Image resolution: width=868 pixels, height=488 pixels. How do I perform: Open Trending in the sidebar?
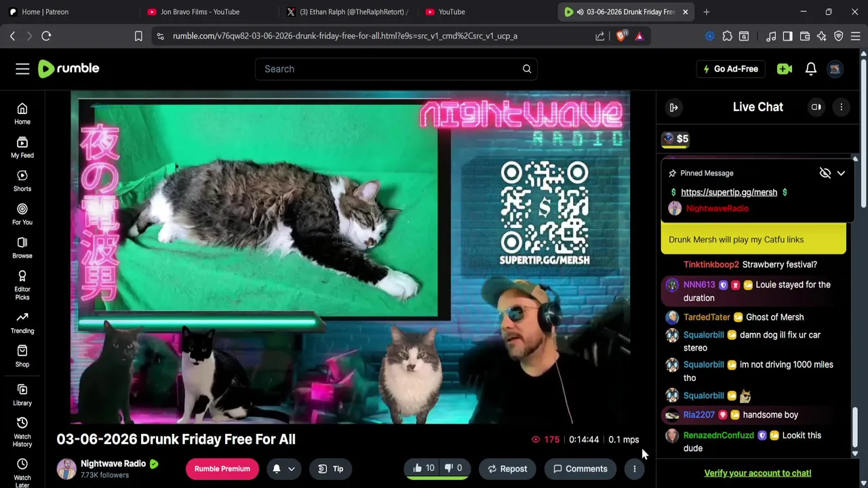[x=22, y=323]
